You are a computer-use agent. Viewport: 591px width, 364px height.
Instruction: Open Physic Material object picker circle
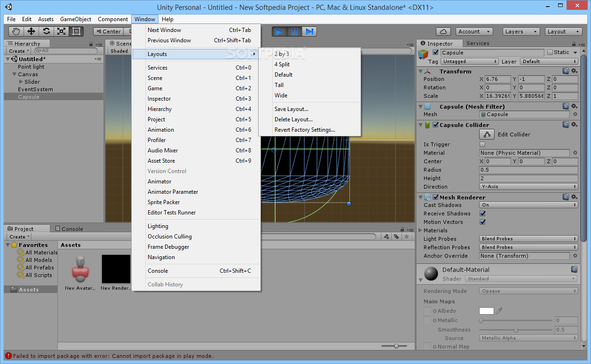tap(575, 153)
